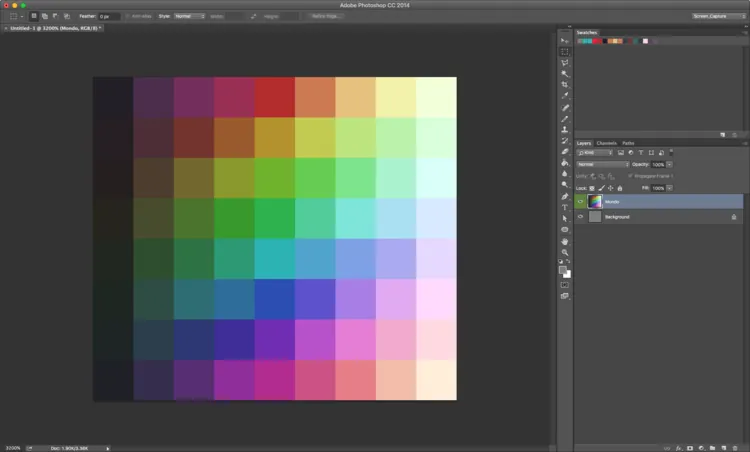Create a new layer in Layers panel

point(724,448)
